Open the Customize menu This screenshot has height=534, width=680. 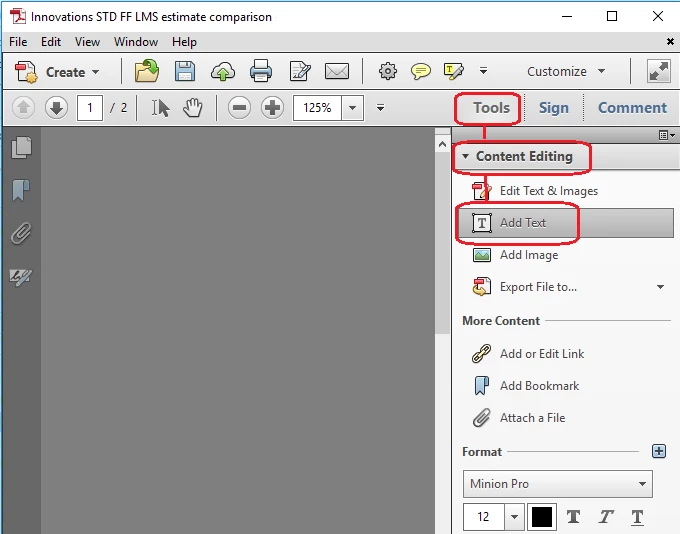pos(566,71)
